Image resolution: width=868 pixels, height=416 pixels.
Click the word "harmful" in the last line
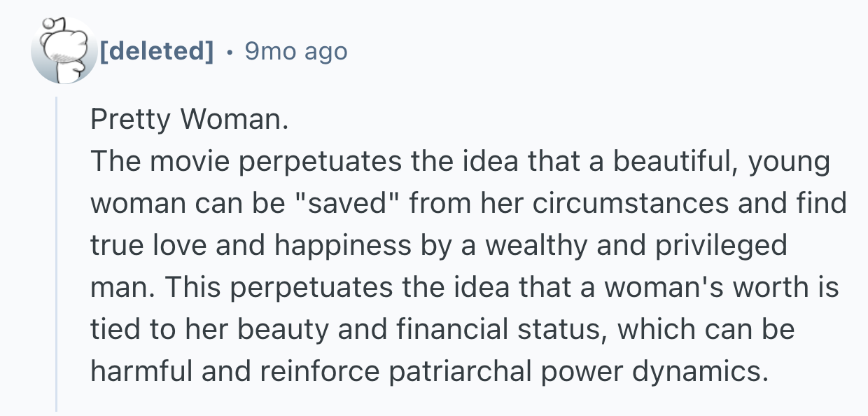141,370
